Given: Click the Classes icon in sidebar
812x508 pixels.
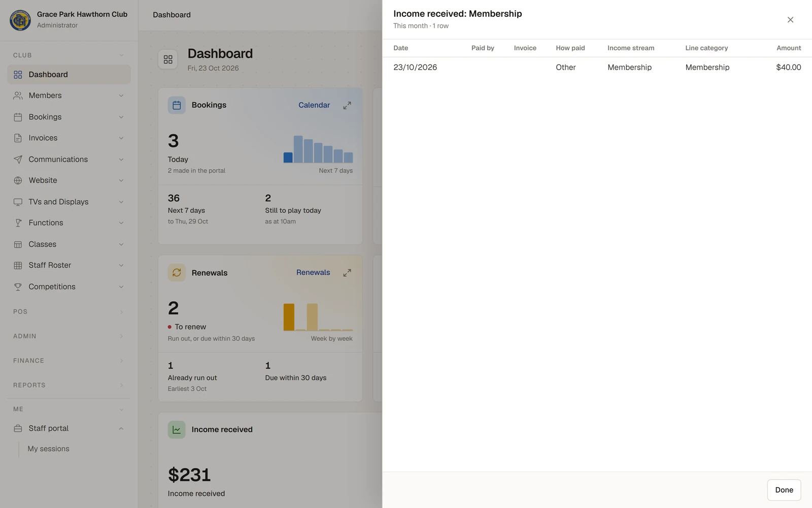Looking at the screenshot, I should (x=18, y=244).
